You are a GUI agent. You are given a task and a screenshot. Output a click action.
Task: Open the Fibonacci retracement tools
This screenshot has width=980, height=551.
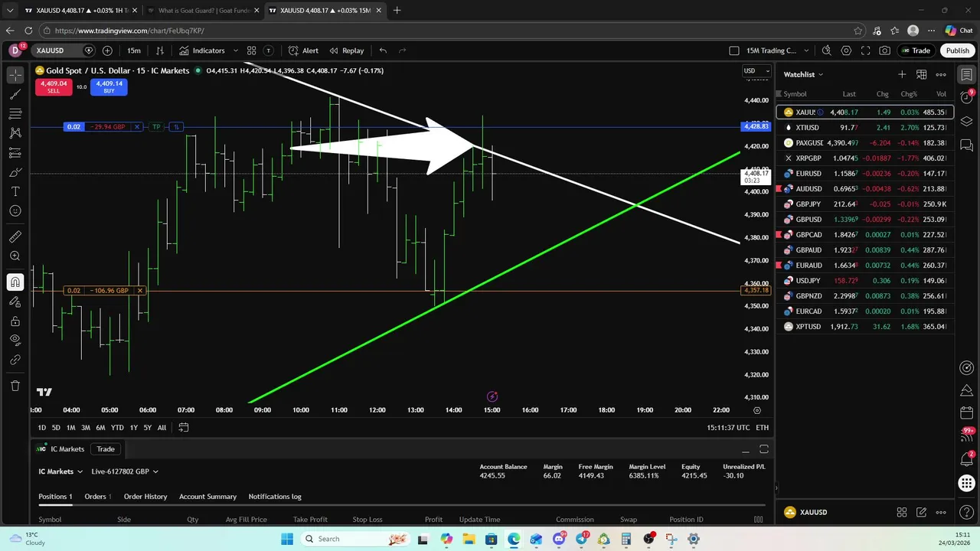[x=15, y=113]
